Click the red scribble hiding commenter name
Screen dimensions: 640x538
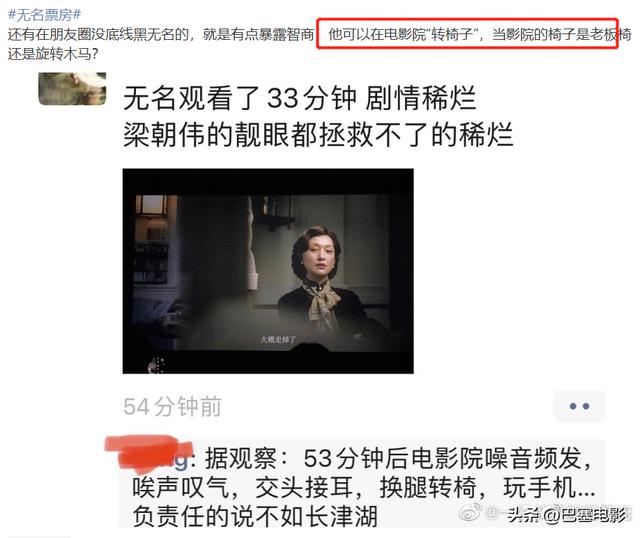pyautogui.click(x=148, y=454)
